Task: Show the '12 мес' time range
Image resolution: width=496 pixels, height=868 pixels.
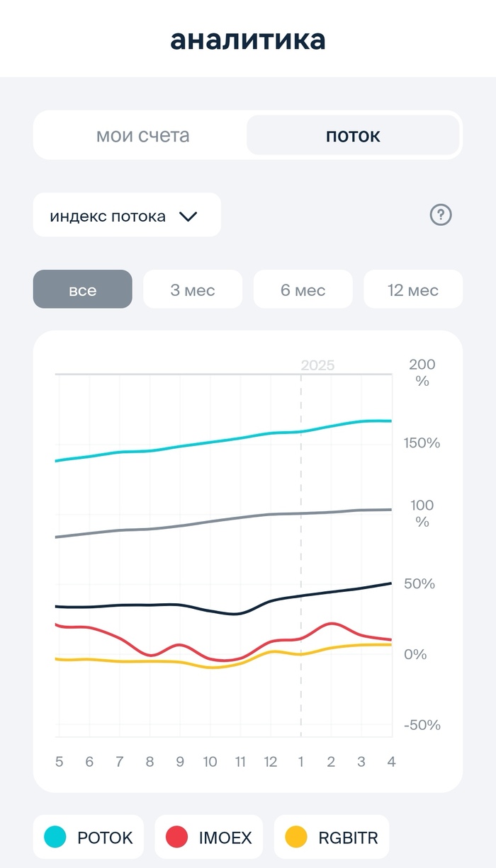Action: point(413,290)
